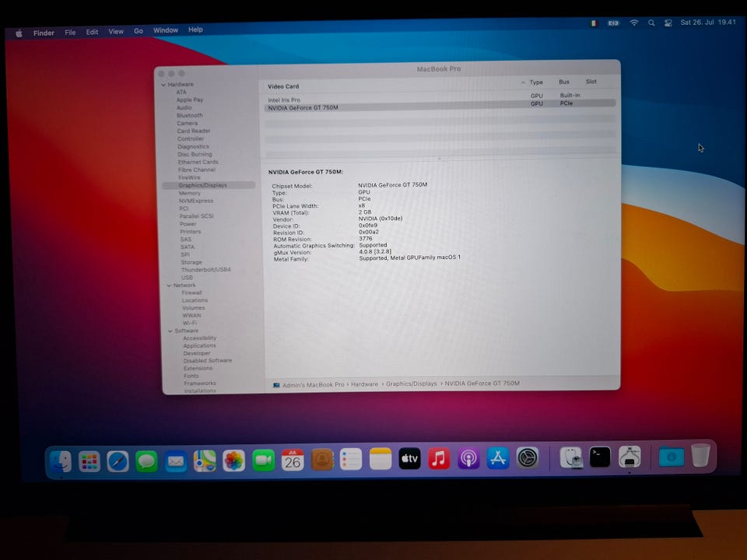This screenshot has height=560, width=747.
Task: Select Firewall in the sidebar
Action: 192,293
